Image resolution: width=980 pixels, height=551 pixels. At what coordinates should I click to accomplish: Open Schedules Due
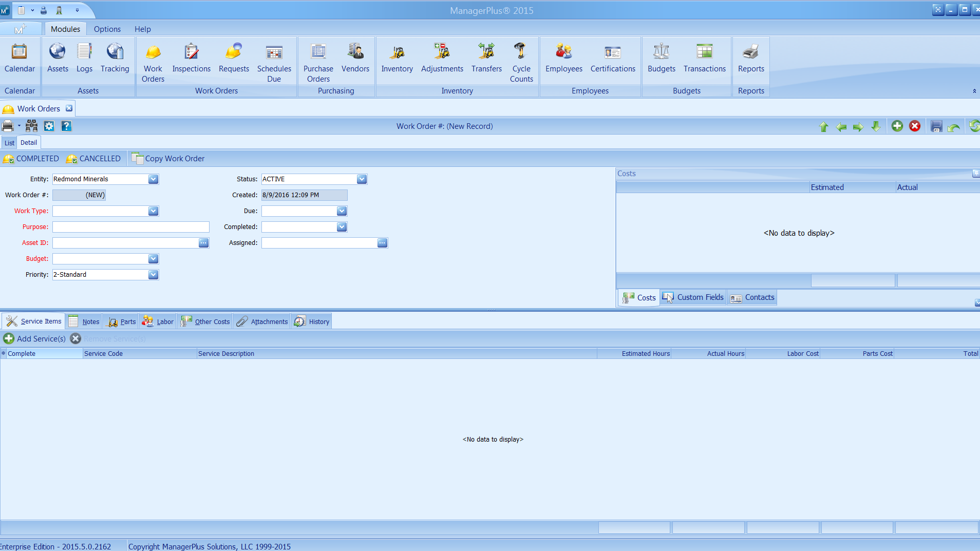(274, 63)
